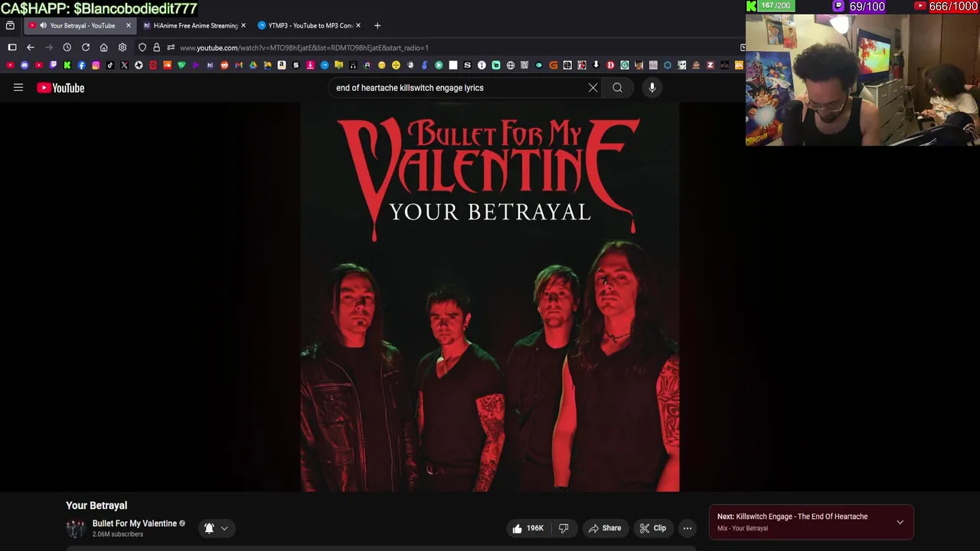View site security lock info
Viewport: 980px width, 551px height.
[x=156, y=47]
